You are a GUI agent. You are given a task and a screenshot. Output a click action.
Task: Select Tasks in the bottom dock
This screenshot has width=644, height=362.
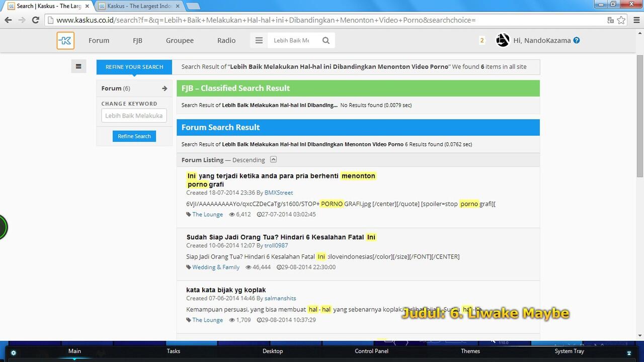pyautogui.click(x=174, y=351)
